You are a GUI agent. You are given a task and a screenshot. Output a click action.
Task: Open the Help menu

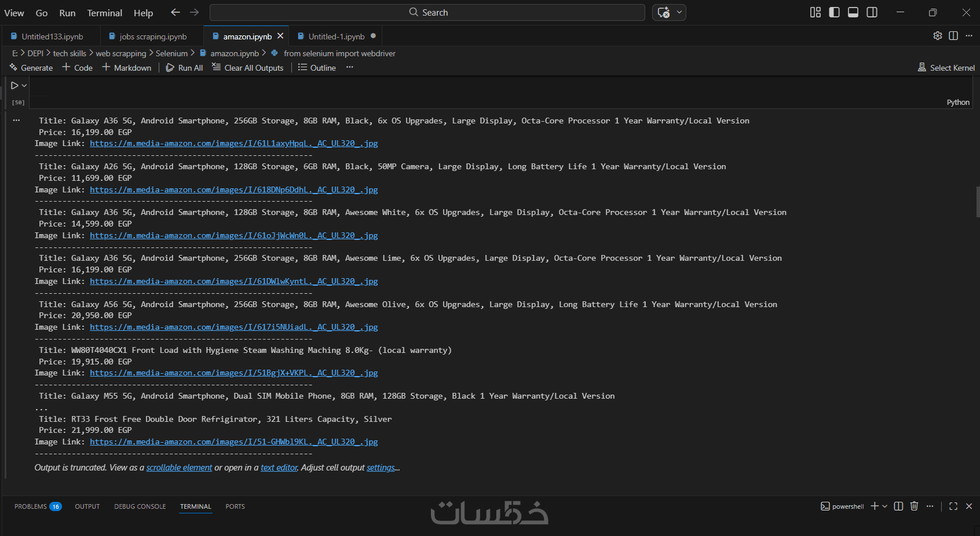coord(144,13)
